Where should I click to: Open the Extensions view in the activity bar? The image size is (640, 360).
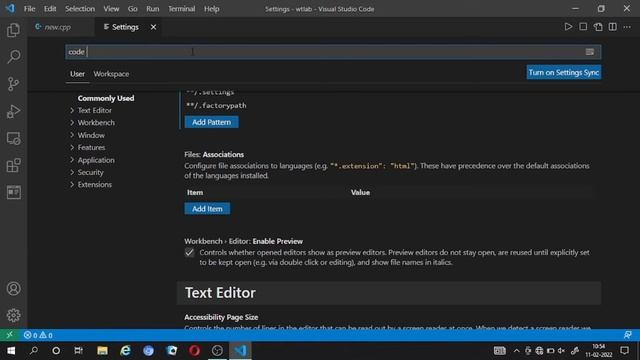tap(13, 165)
